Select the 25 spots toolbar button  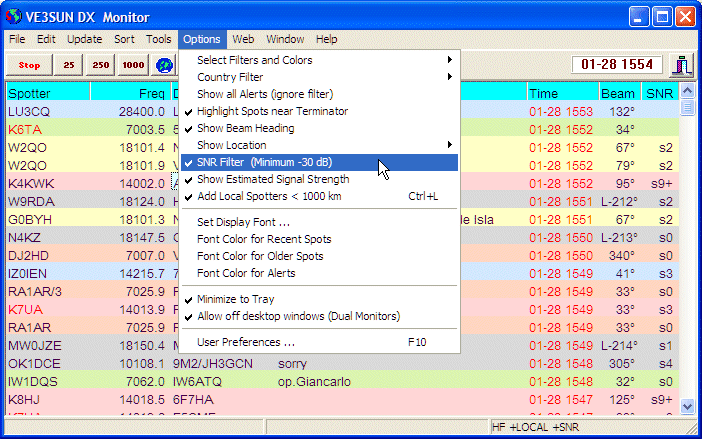[x=69, y=65]
